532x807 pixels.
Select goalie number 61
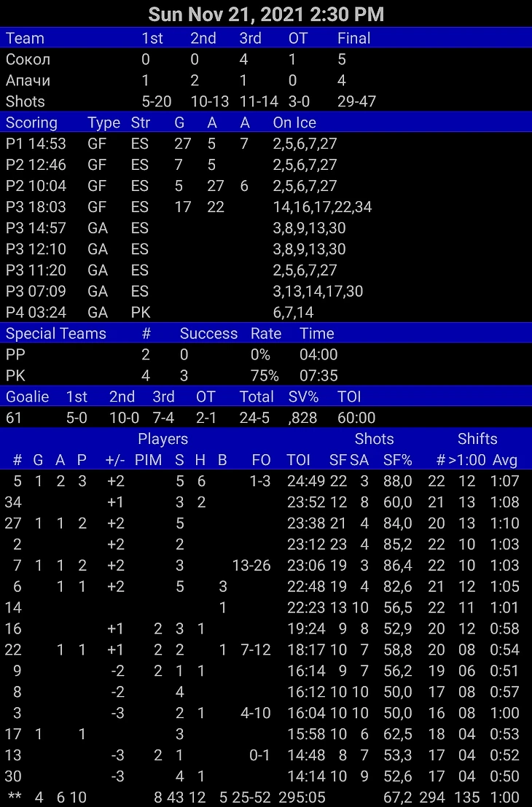(14, 418)
